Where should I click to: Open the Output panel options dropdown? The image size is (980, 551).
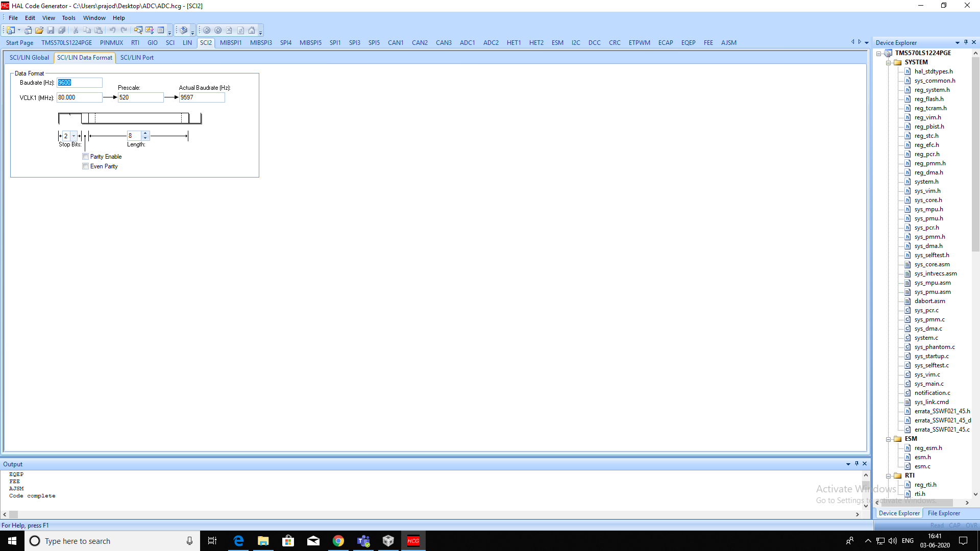coord(848,464)
